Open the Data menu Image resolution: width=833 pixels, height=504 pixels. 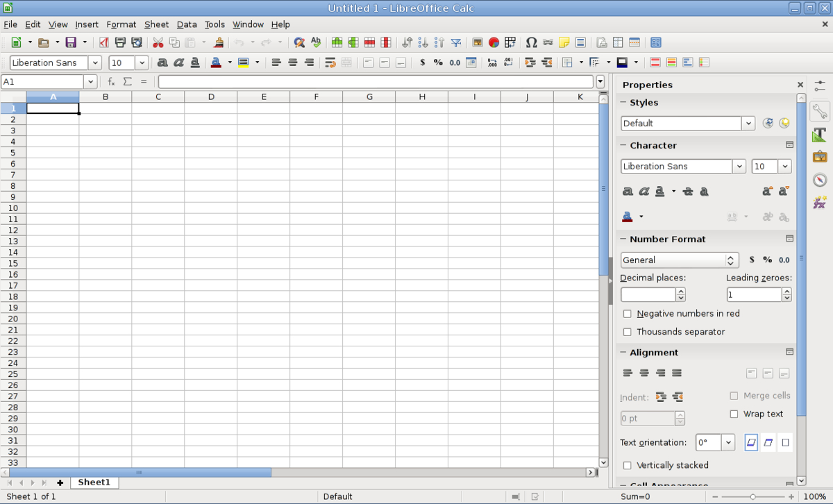tap(186, 24)
